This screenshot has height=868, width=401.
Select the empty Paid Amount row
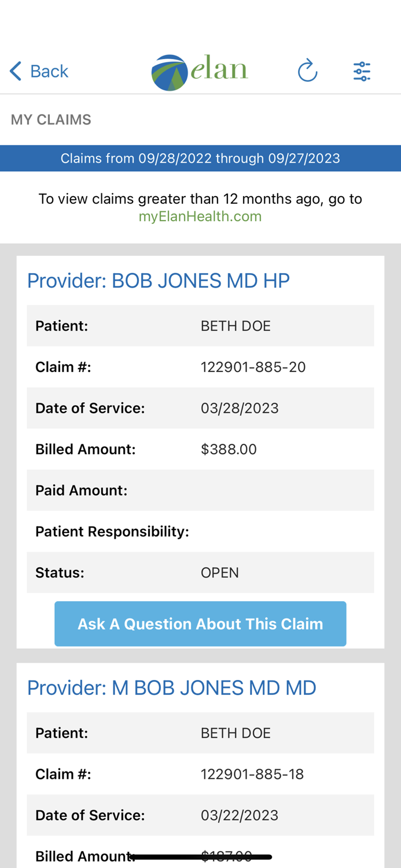click(200, 490)
